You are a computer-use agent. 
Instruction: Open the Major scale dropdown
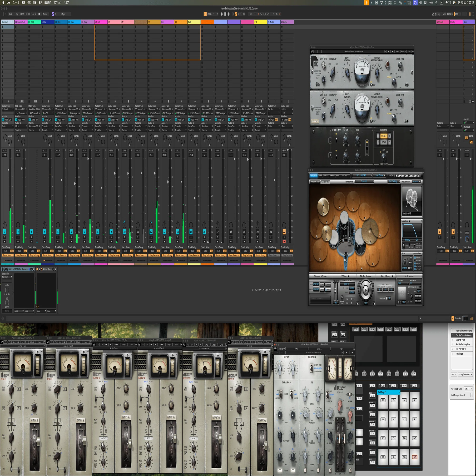65,14
